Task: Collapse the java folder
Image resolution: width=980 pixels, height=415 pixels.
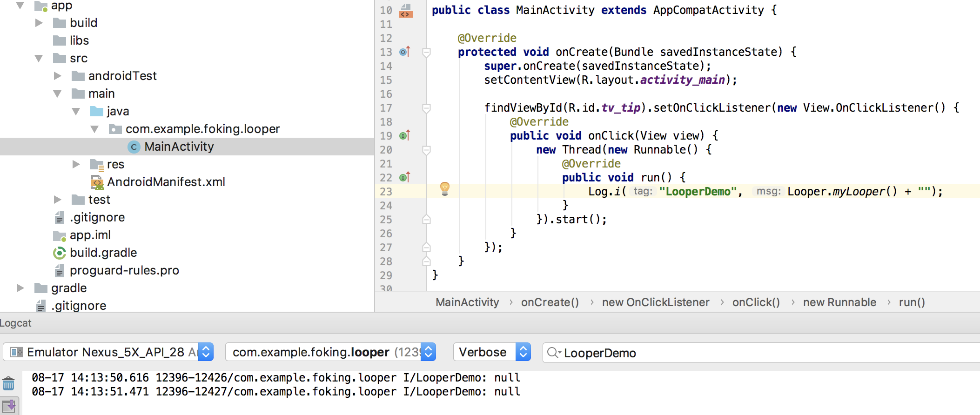Action: [76, 112]
